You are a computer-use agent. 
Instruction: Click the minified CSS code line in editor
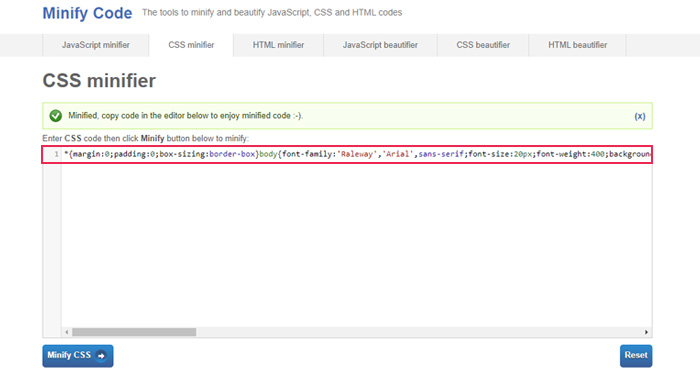357,154
